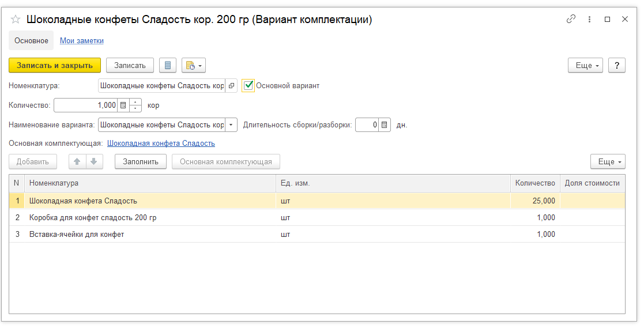Open calculator icon in Количество field
Viewport: 644px width, 336px height.
[x=123, y=105]
